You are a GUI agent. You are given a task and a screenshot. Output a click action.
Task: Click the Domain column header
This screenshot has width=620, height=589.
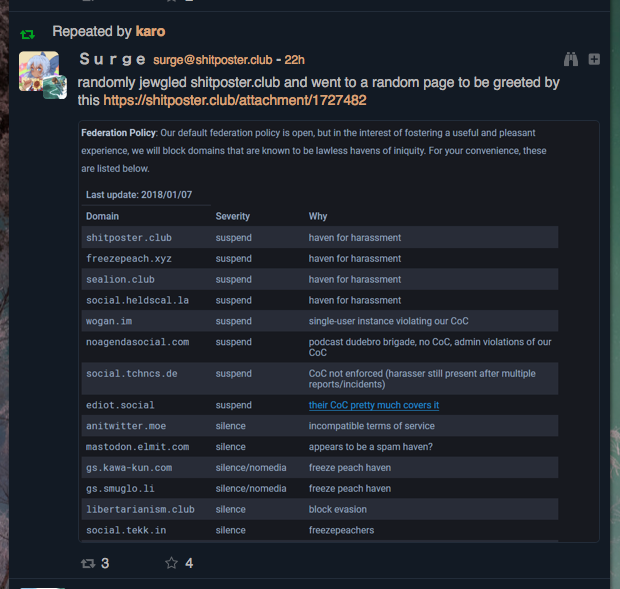(x=102, y=216)
